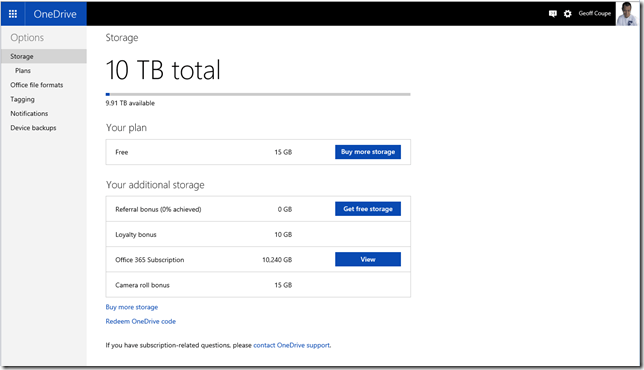Open the app launcher grid icon
The width and height of the screenshot is (644, 370).
click(x=13, y=14)
